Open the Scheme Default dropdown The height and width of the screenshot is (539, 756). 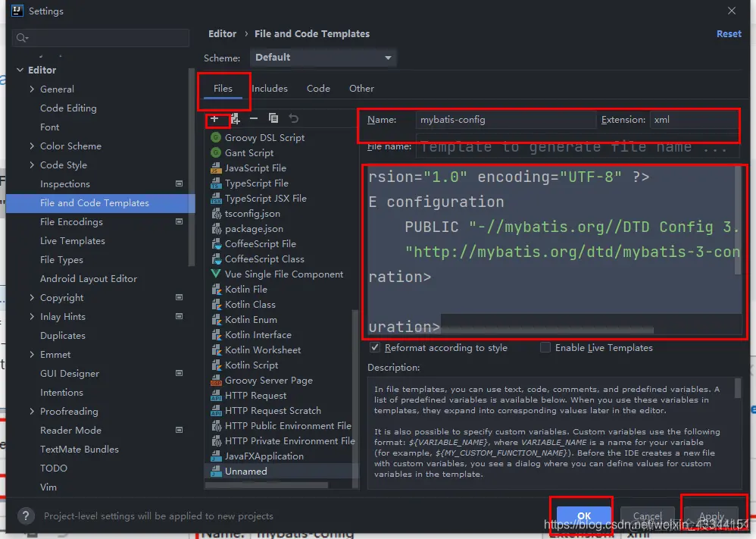coord(323,58)
